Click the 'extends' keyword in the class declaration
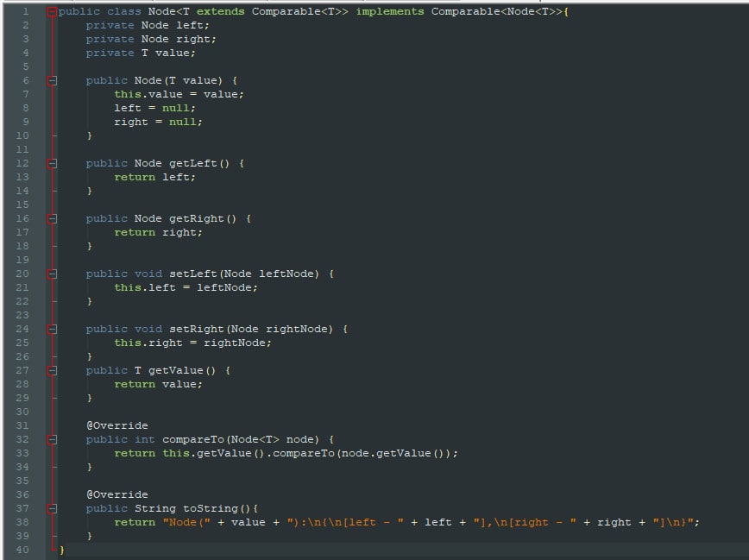The width and height of the screenshot is (749, 560). click(220, 11)
